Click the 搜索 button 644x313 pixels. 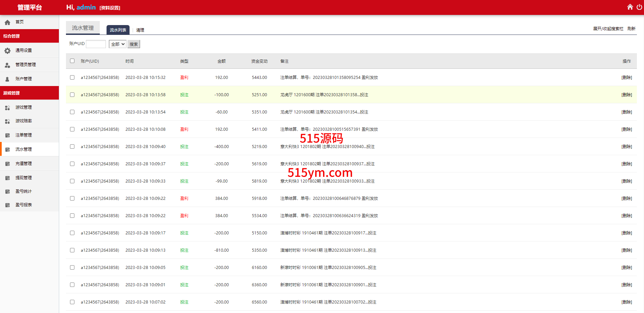(134, 44)
